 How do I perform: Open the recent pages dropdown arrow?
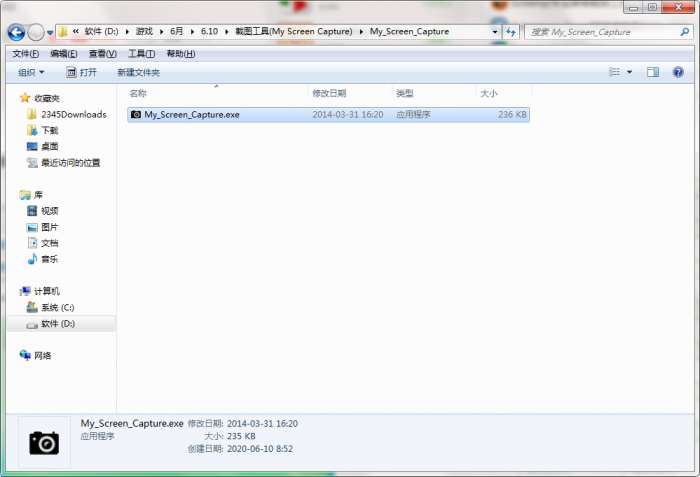pyautogui.click(x=50, y=33)
